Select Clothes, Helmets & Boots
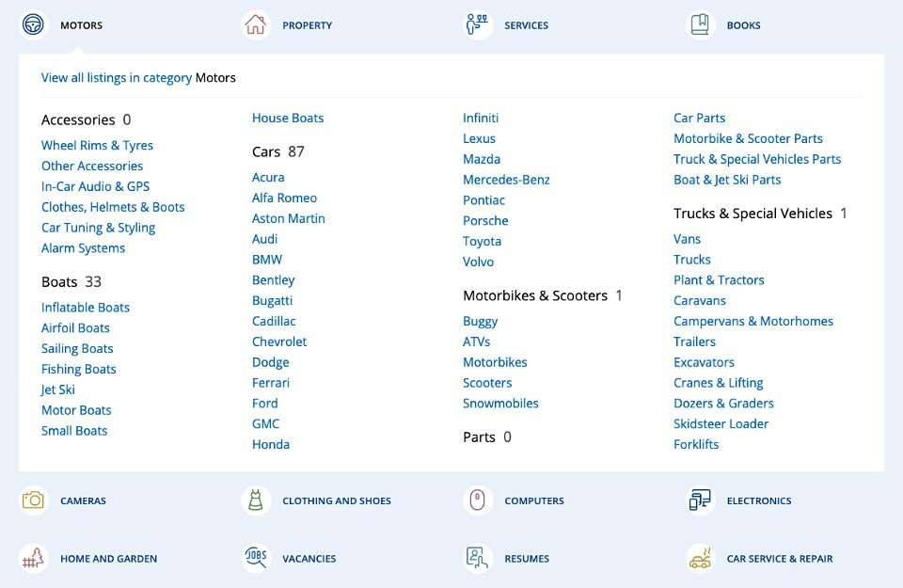Screen dimensions: 903x588 (113, 207)
